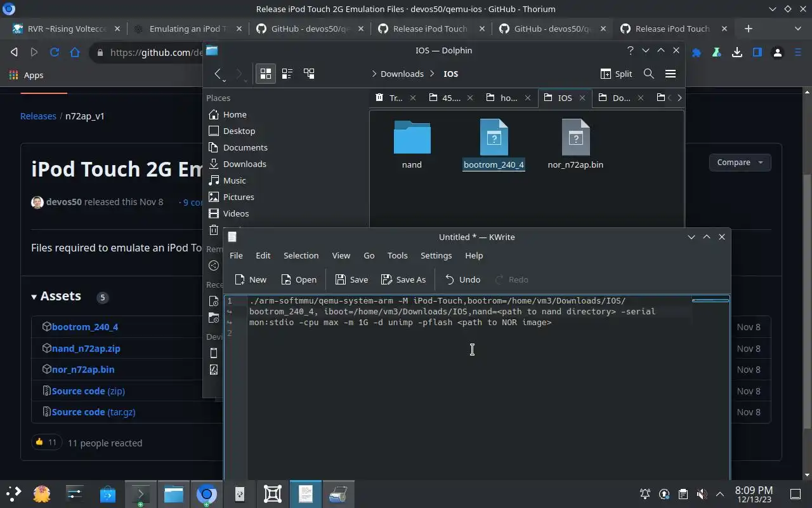Open clipboard icon in system tray

pyautogui.click(x=683, y=494)
